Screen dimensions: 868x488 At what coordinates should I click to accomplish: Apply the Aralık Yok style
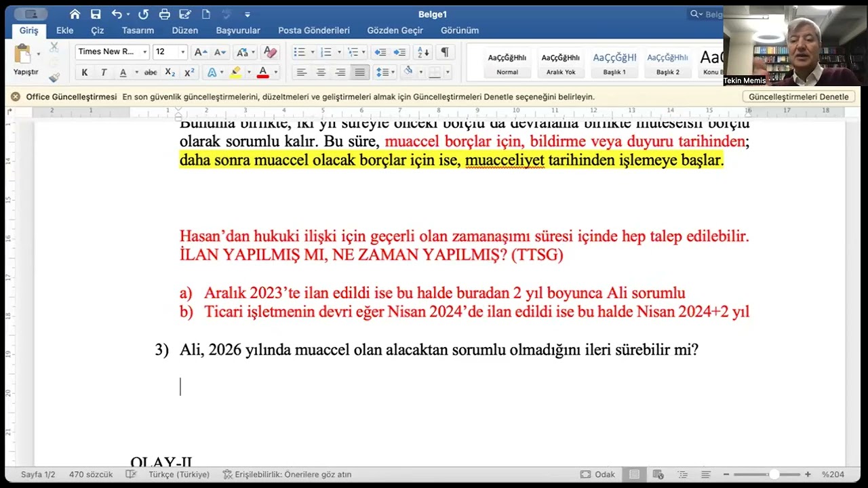click(x=561, y=64)
